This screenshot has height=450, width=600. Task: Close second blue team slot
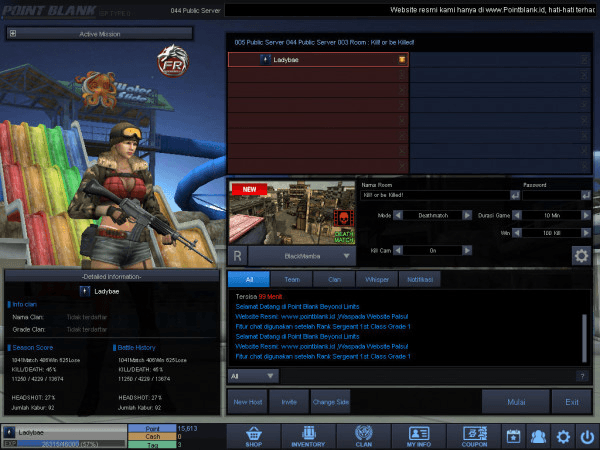click(x=584, y=75)
